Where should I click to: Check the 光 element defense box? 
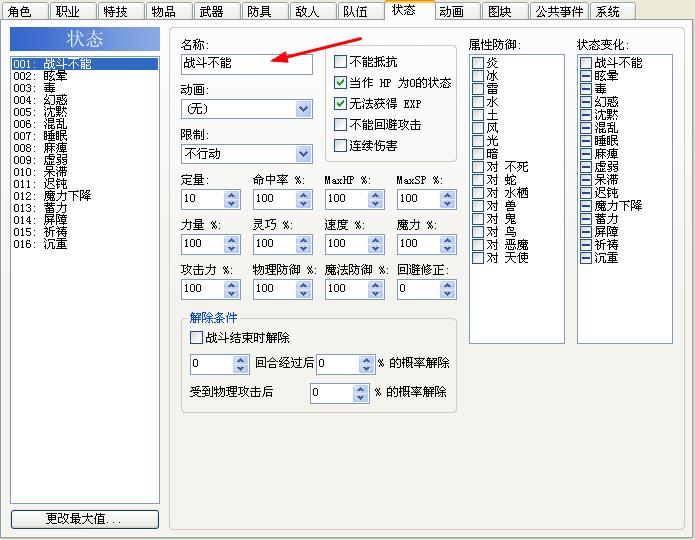[478, 141]
